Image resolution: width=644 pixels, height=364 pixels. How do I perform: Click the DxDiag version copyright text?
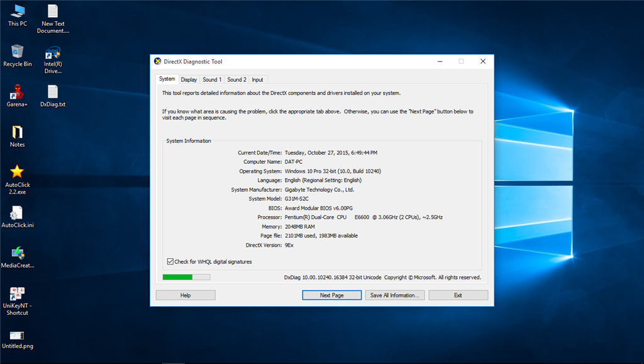[382, 278]
